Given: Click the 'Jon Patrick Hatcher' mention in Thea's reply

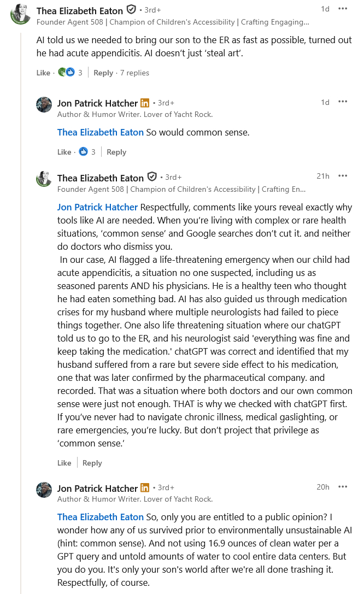Looking at the screenshot, I should (x=97, y=207).
